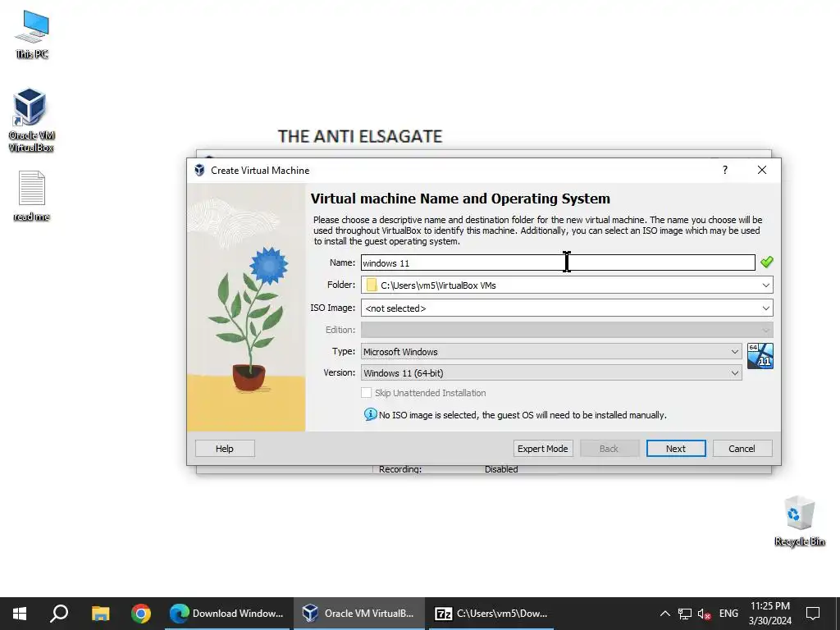
Task: Open ENG language indicator
Action: click(x=728, y=614)
